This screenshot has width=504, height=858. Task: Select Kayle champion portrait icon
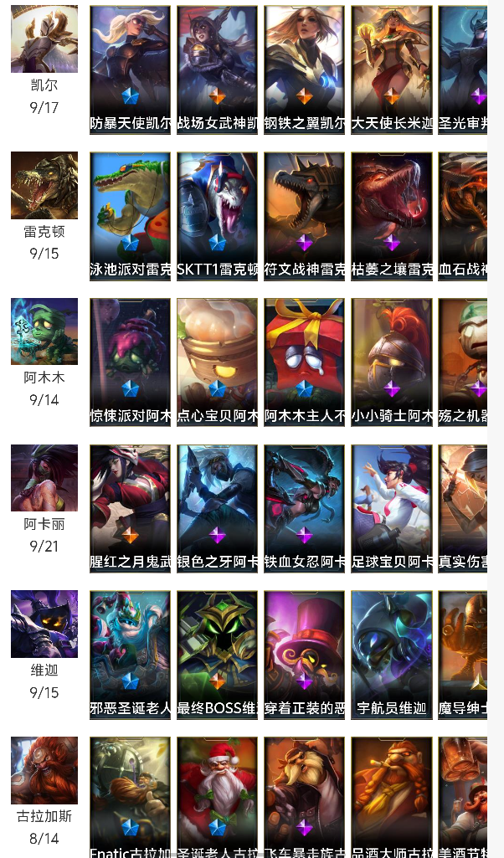[44, 39]
